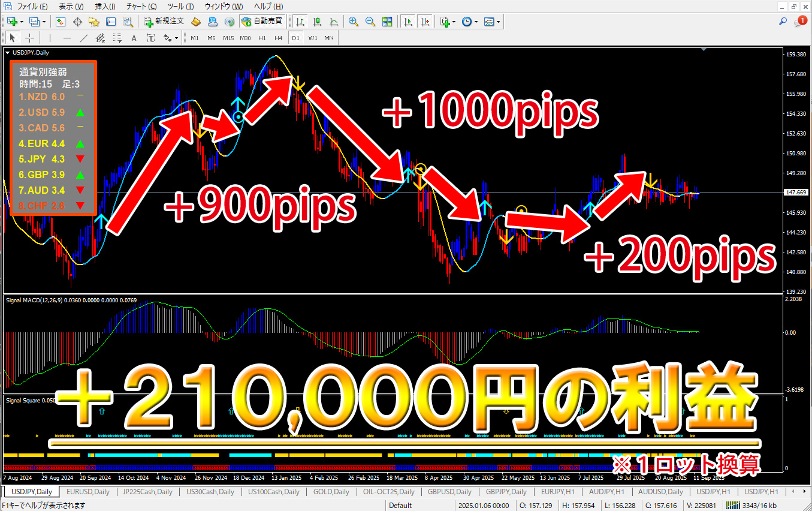Open the notifications chat bubble icon
812x511 pixels.
pos(800,22)
